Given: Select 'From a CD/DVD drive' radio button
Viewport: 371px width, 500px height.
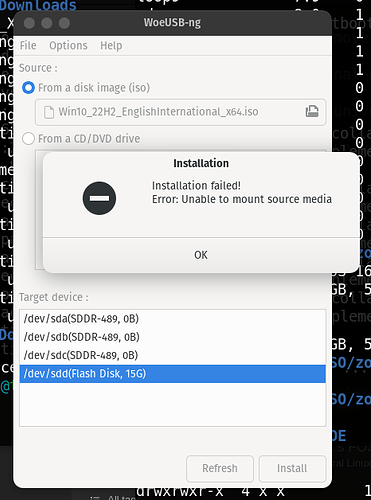Looking at the screenshot, I should pyautogui.click(x=28, y=139).
